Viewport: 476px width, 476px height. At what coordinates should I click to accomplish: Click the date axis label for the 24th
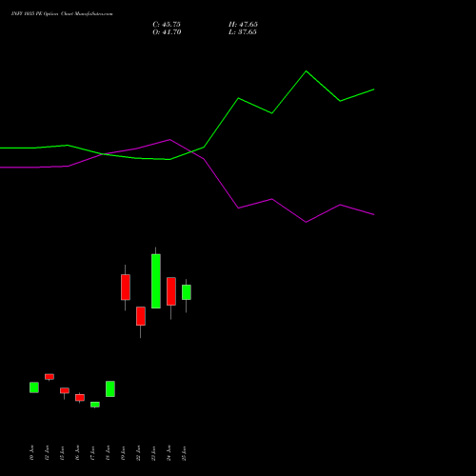[x=169, y=453]
